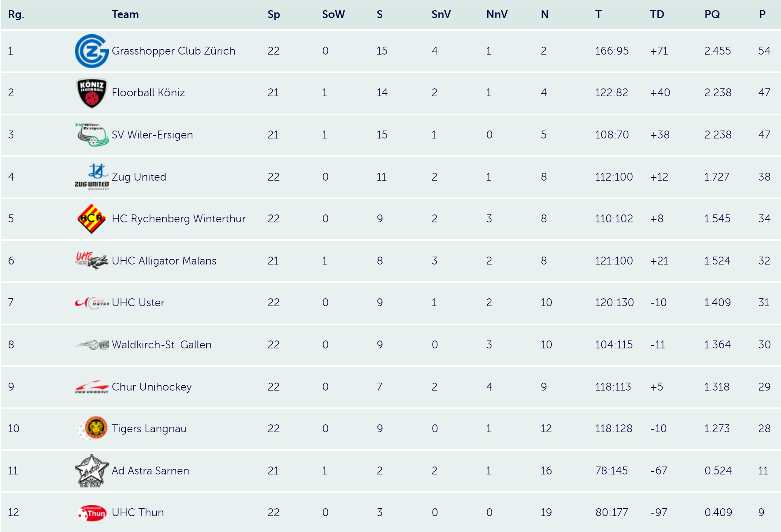Click the Zug United logo
This screenshot has height=532, width=781.
[x=92, y=177]
